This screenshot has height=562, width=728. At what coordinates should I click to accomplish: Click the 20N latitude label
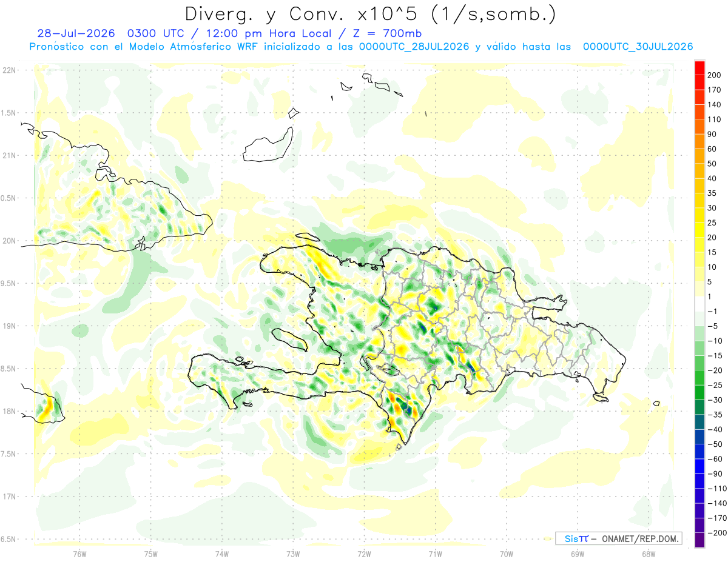tap(8, 241)
